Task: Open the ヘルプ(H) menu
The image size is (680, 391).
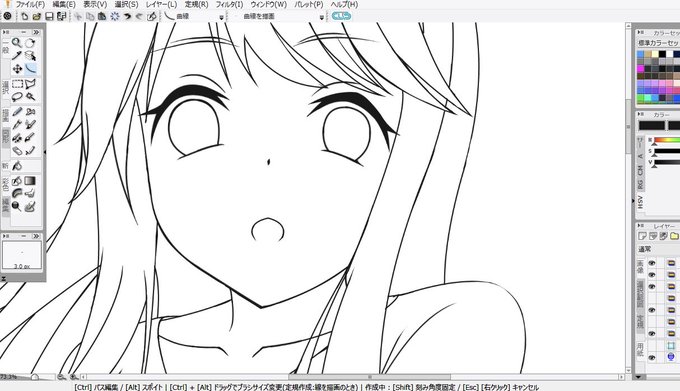Action: [344, 4]
